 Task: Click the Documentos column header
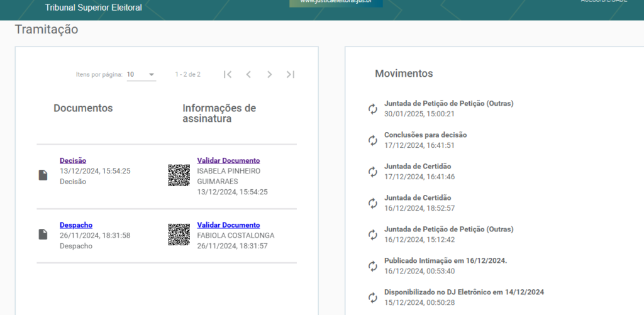(83, 108)
